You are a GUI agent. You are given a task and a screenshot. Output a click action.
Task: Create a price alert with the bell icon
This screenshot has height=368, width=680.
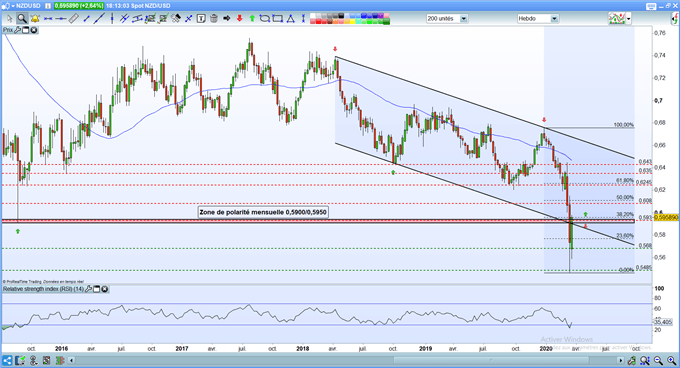pos(35,19)
